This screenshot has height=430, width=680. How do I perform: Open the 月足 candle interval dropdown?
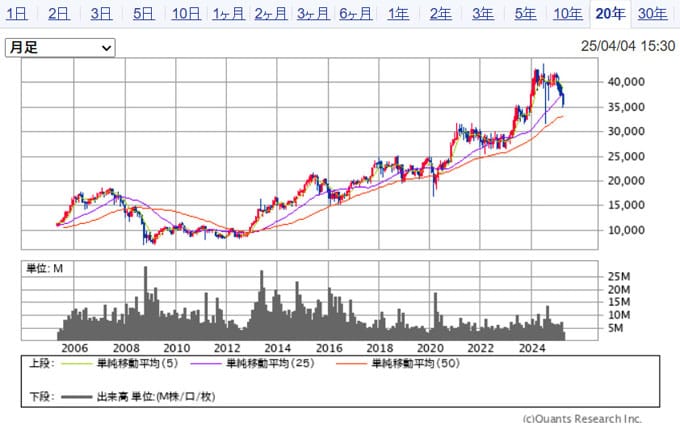click(61, 47)
